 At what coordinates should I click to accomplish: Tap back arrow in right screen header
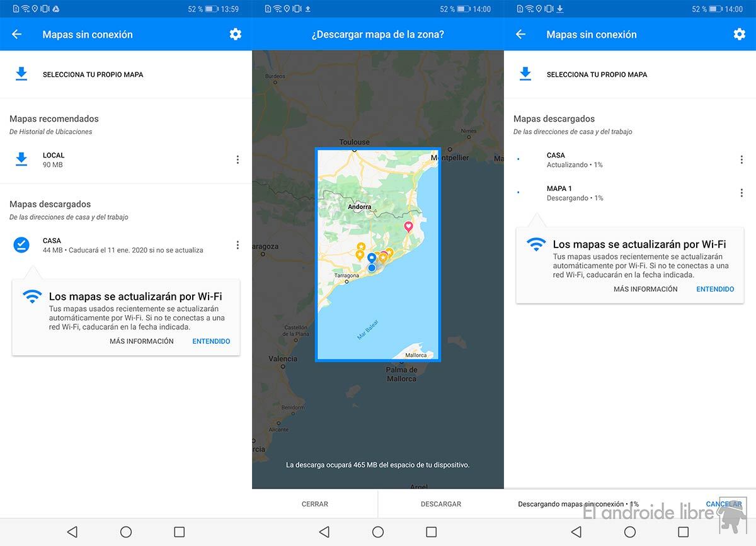[x=521, y=35]
